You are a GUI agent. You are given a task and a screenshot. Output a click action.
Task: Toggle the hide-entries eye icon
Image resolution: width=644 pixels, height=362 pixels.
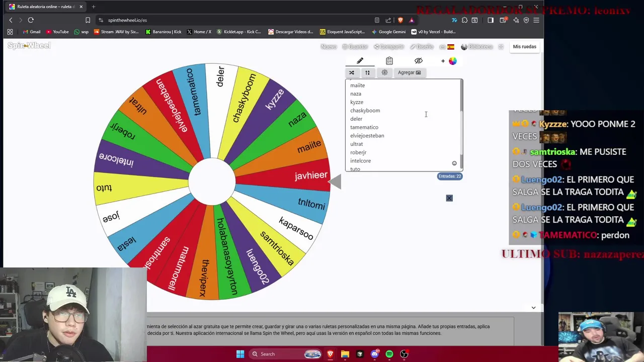[419, 61]
